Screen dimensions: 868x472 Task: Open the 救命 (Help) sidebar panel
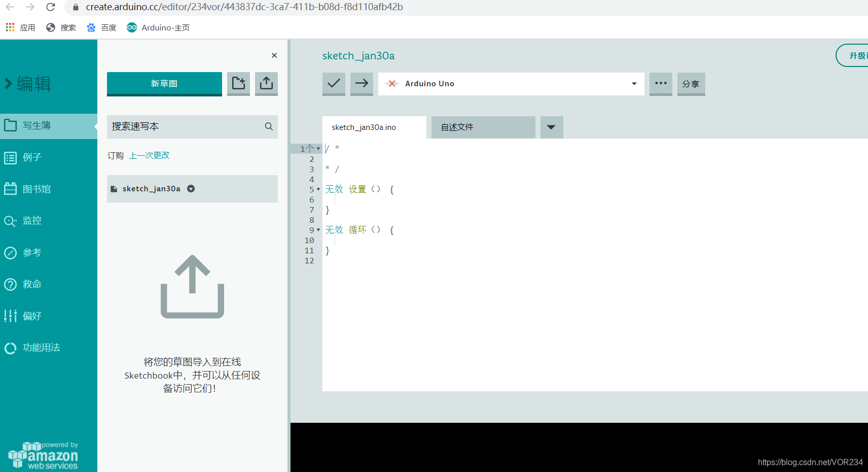click(x=31, y=284)
